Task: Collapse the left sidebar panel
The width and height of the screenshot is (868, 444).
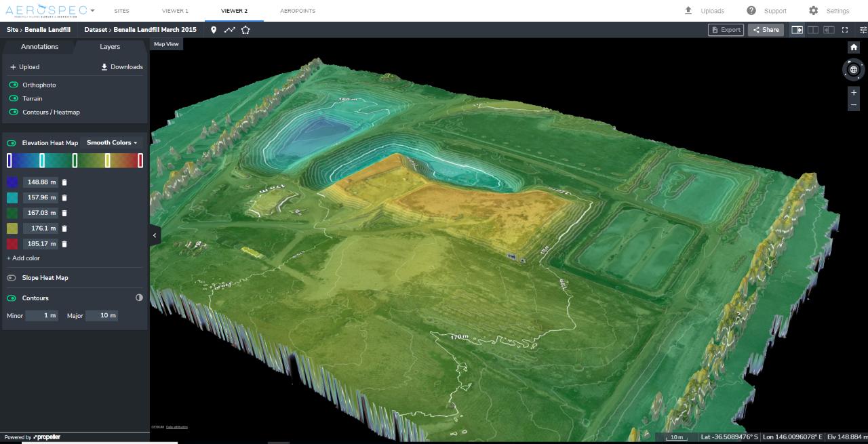Action: pyautogui.click(x=155, y=235)
